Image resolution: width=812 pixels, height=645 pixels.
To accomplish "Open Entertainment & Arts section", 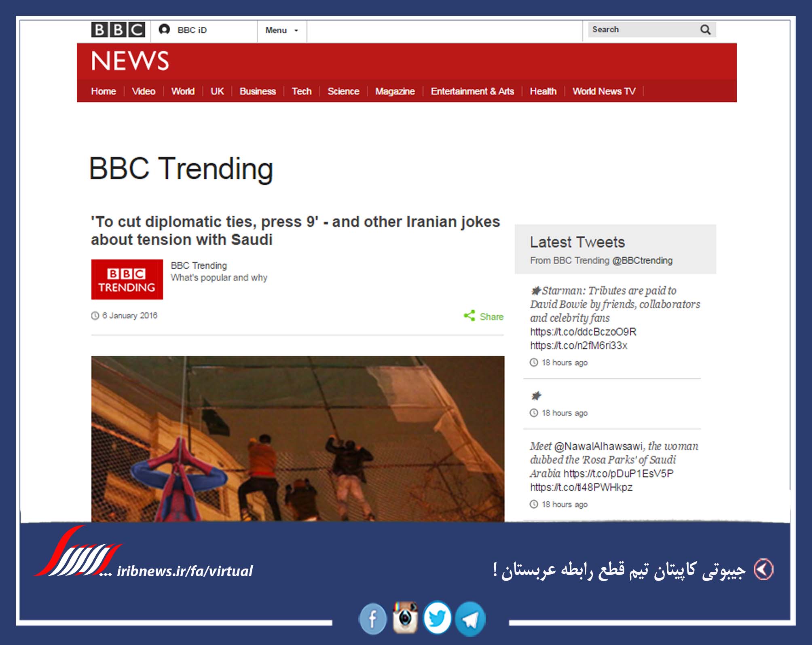I will pyautogui.click(x=472, y=91).
